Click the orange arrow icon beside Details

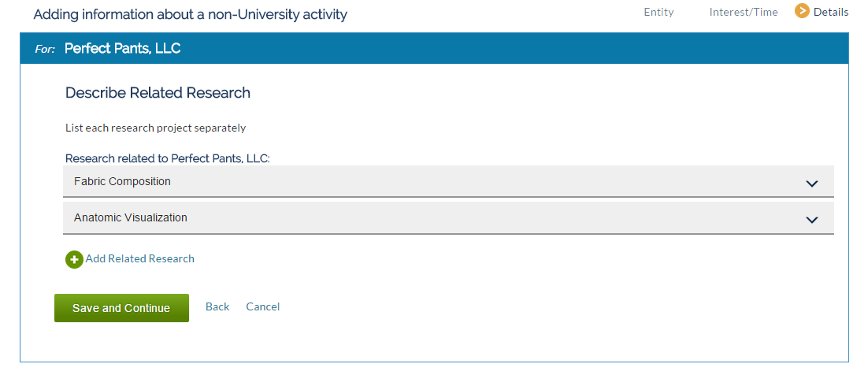pyautogui.click(x=802, y=11)
